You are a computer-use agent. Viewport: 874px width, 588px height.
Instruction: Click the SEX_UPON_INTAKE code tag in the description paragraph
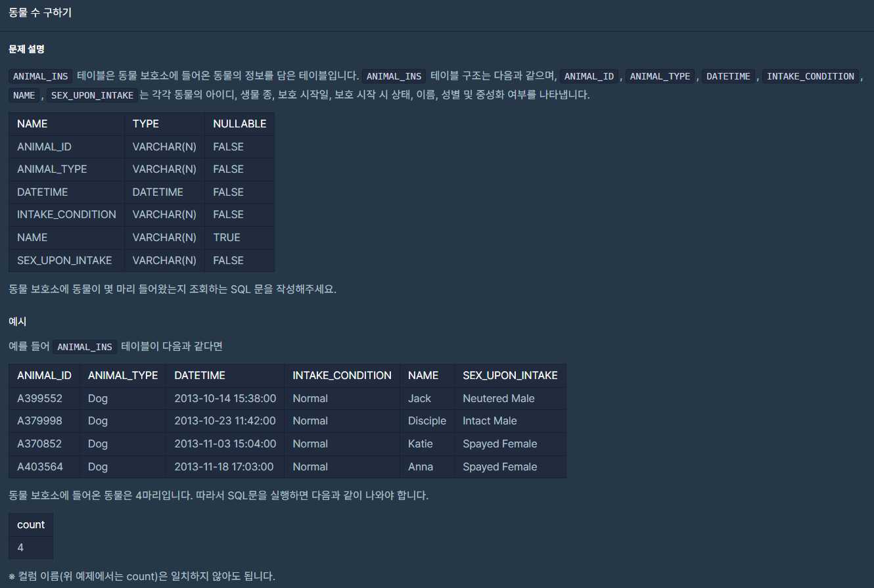92,95
